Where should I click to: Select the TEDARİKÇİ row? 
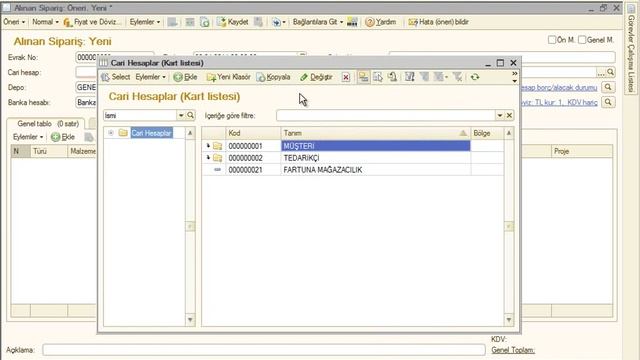click(353, 158)
